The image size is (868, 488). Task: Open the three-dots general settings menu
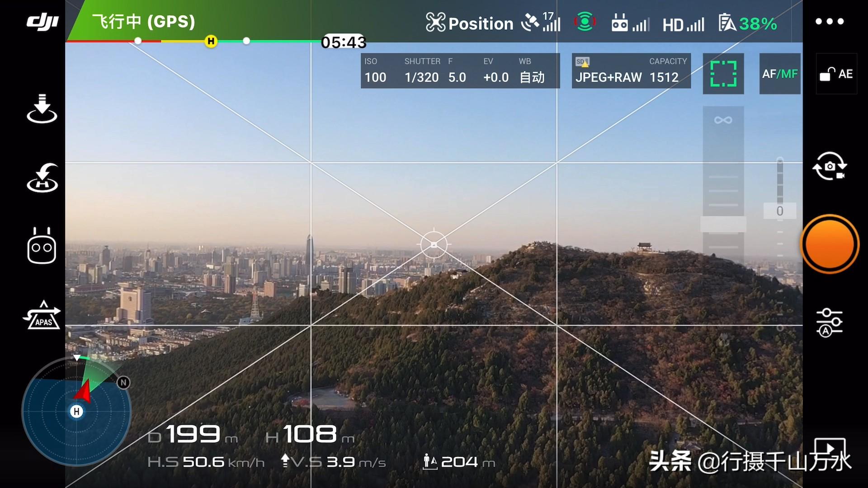click(829, 21)
